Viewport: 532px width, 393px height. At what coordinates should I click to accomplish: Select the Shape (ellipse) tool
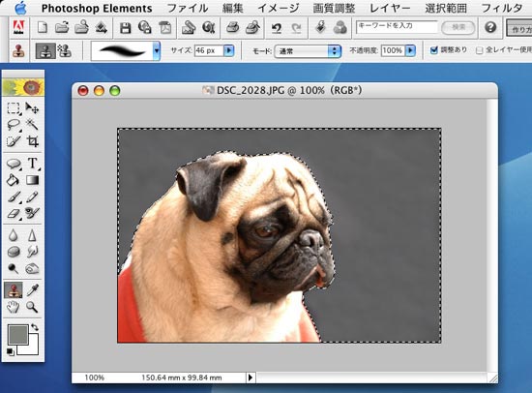click(x=14, y=164)
